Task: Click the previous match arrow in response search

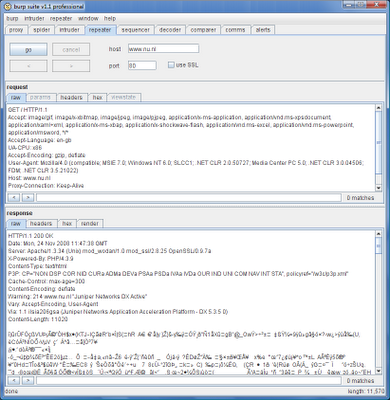Action: pos(14,380)
